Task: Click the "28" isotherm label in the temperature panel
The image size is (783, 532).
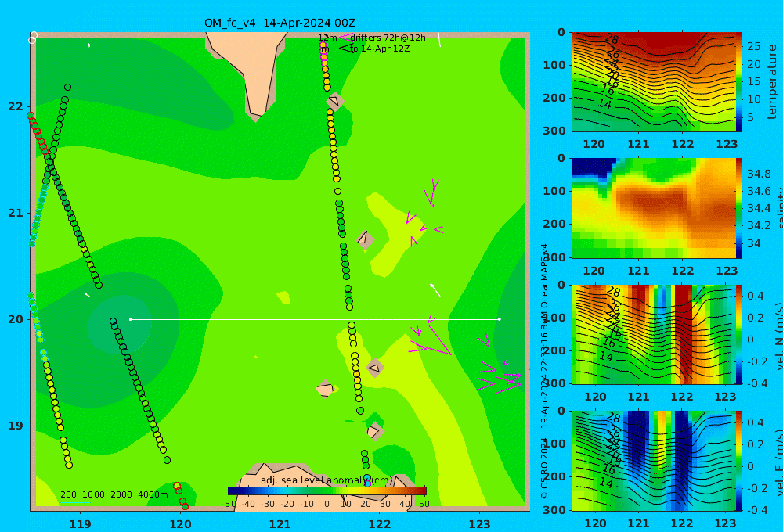Action: point(612,39)
